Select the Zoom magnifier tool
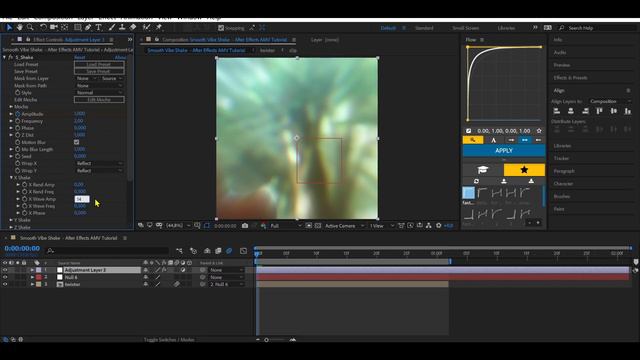 [30, 27]
